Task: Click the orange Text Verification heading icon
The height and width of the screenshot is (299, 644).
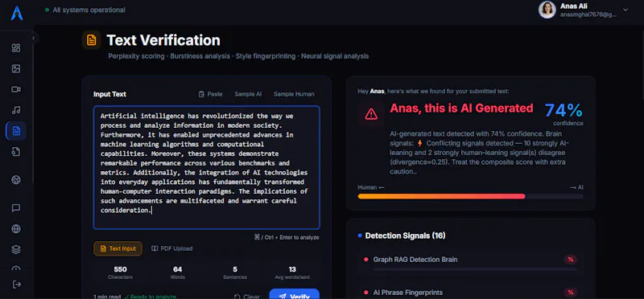Action: point(91,40)
